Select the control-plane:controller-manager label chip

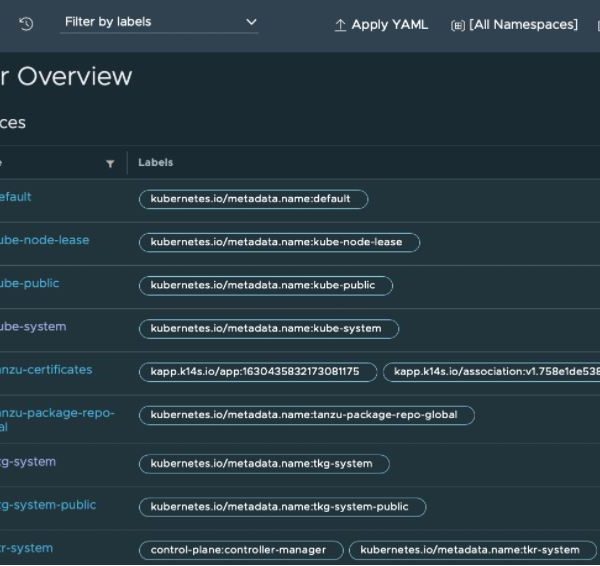point(240,550)
